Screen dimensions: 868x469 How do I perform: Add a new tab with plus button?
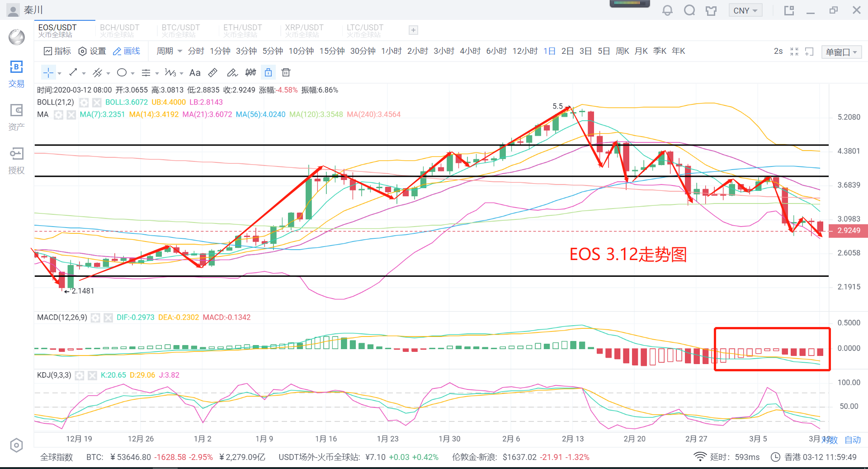point(413,30)
